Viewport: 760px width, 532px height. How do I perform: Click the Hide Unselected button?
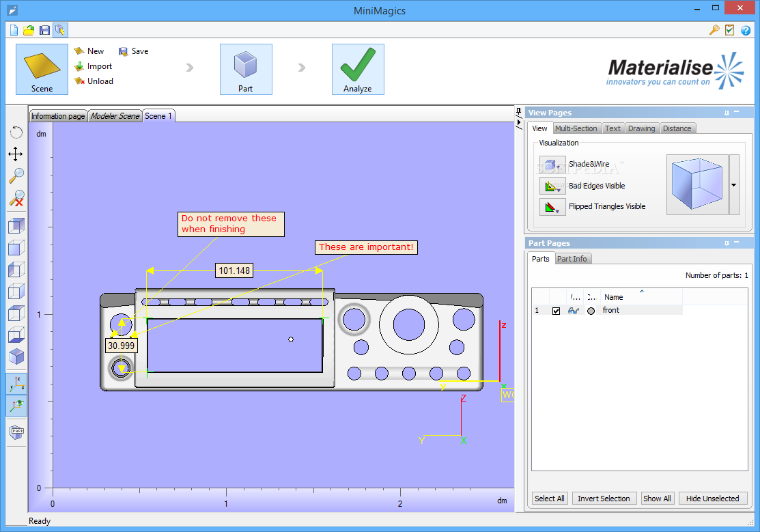(712, 499)
